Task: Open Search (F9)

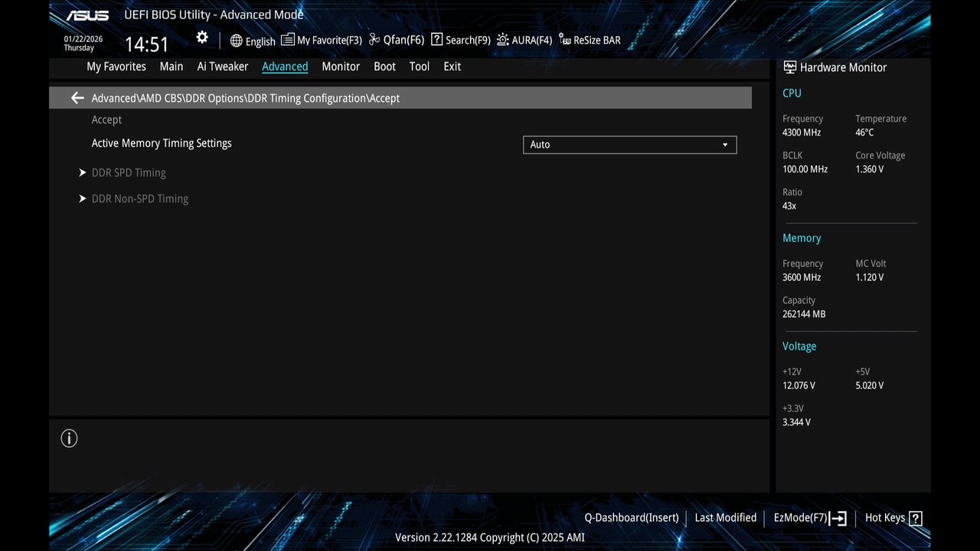Action: [459, 40]
